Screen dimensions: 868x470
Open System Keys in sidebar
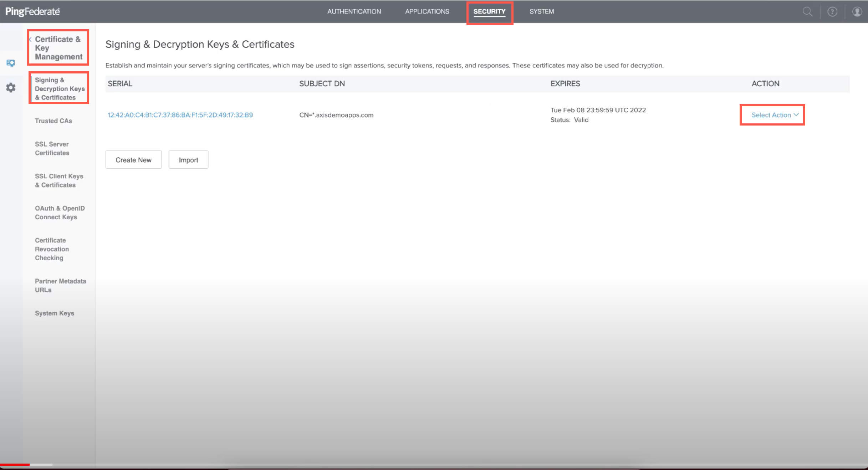(x=55, y=313)
